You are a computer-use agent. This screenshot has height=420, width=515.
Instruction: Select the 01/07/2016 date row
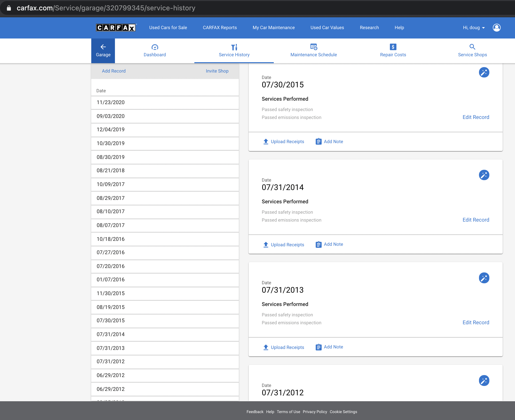165,280
